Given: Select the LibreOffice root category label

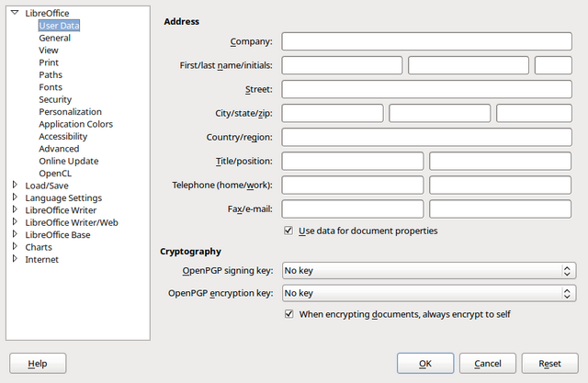Looking at the screenshot, I should tap(47, 13).
